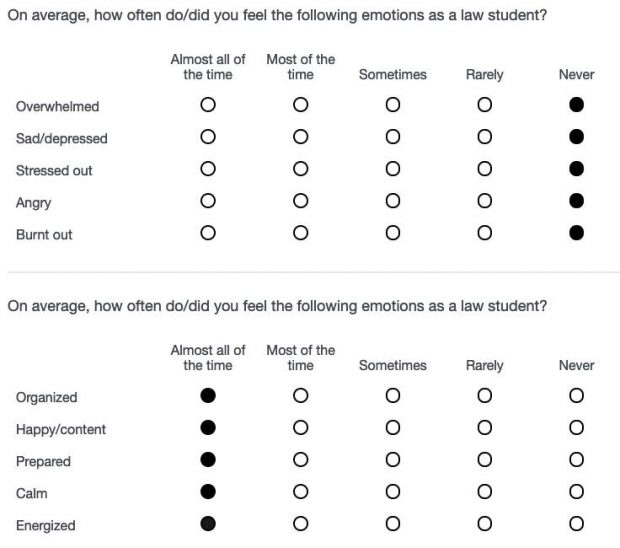Mark Most of the time for Angry

point(301,201)
